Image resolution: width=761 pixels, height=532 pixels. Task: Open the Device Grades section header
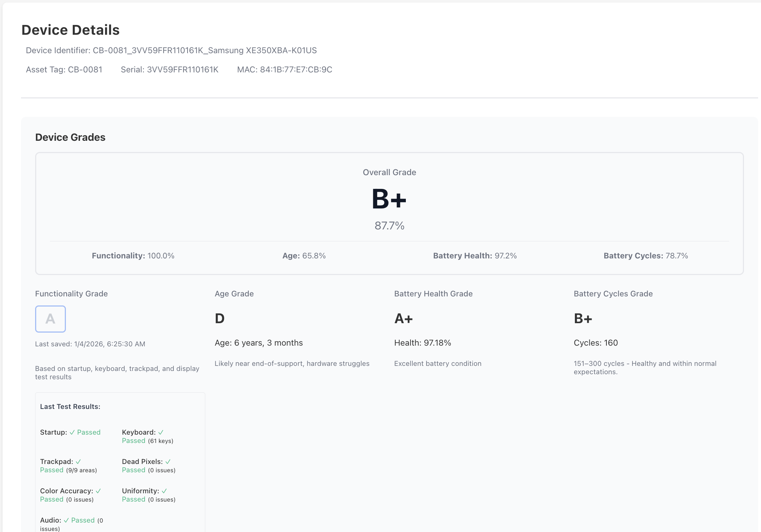click(x=70, y=137)
